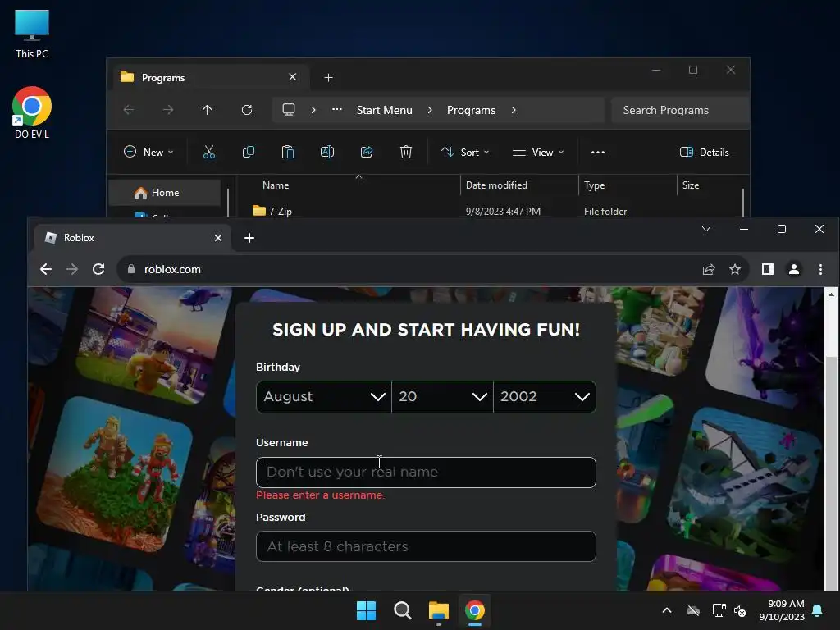
Task: Click the Delete trash icon in File Explorer
Action: point(406,152)
